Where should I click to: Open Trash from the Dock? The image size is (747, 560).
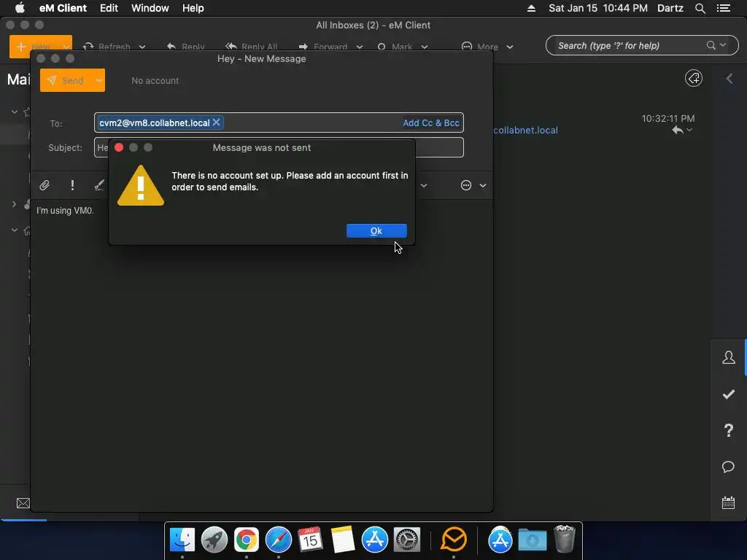(565, 540)
